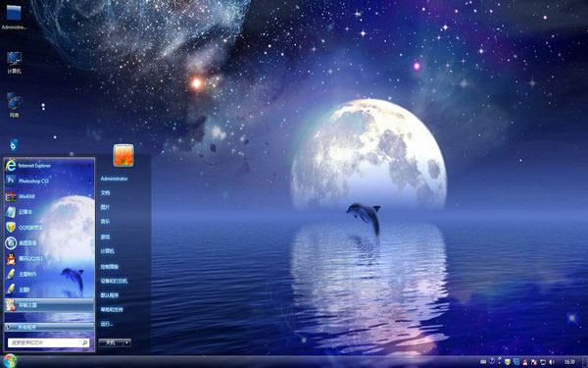Click the Show desktop strip at taskbar end

[x=585, y=362]
